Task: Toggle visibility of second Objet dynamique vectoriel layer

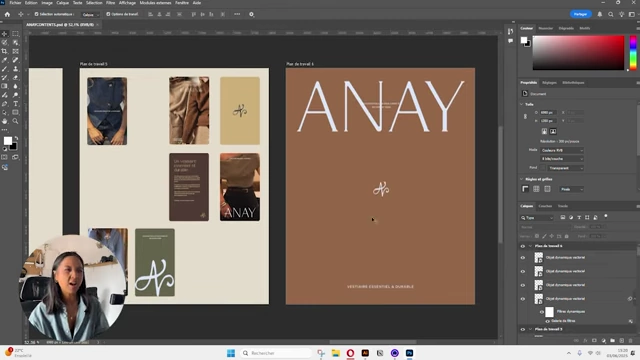Action: pos(522,271)
